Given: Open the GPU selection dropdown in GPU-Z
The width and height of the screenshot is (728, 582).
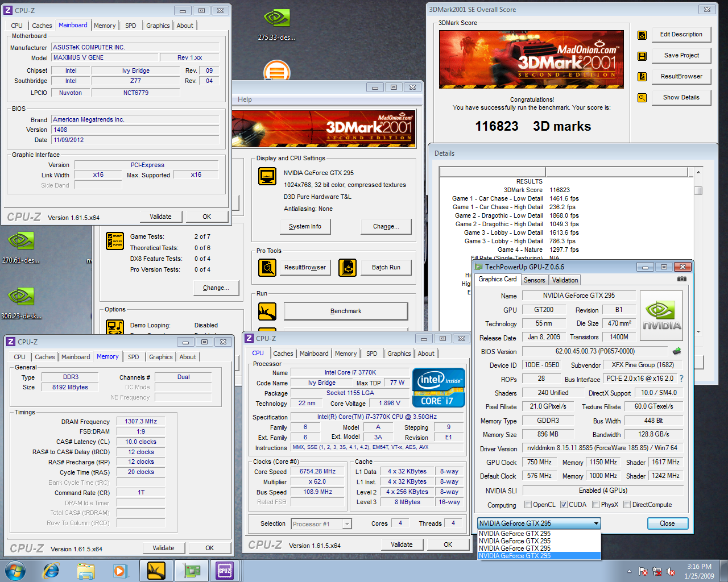Looking at the screenshot, I should click(539, 523).
